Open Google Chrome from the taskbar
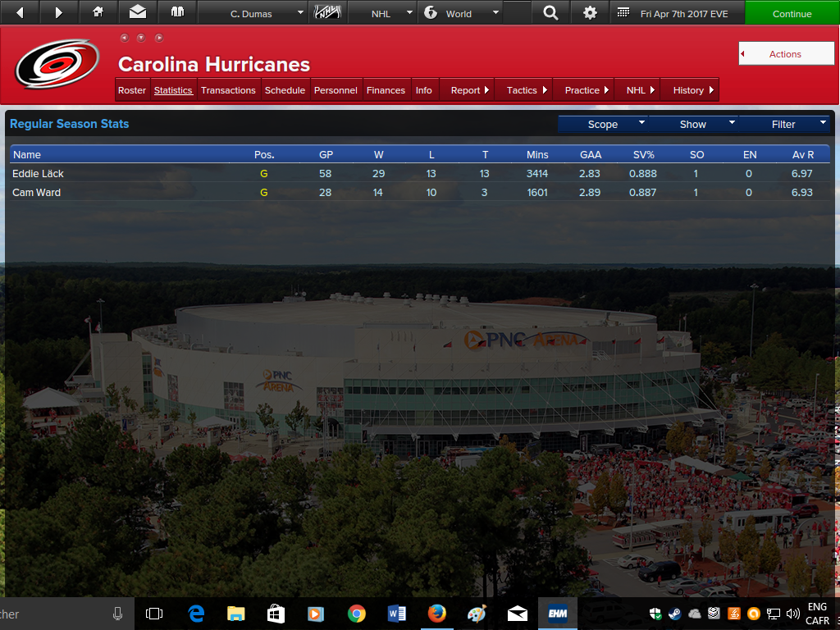The height and width of the screenshot is (630, 840). click(x=356, y=614)
